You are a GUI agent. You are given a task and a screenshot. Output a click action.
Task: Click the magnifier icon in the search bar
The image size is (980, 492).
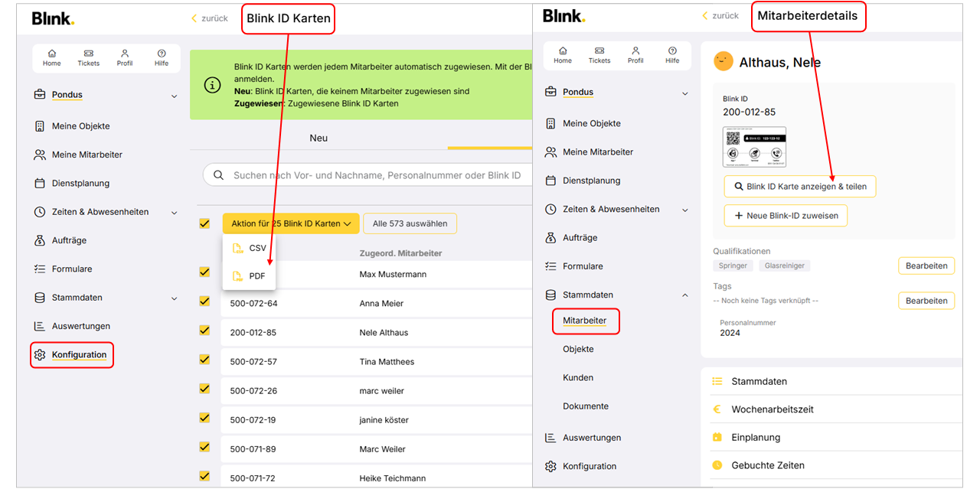[x=219, y=175]
